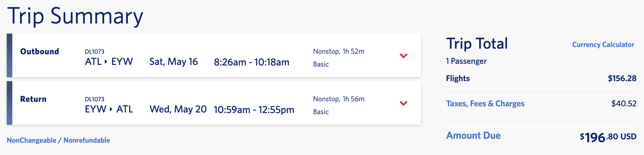Open the Currency Calculator link
This screenshot has width=644, height=155.
point(603,45)
